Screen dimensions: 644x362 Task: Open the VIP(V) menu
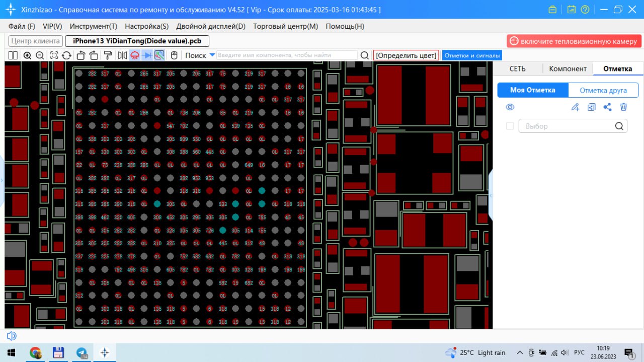pyautogui.click(x=52, y=26)
